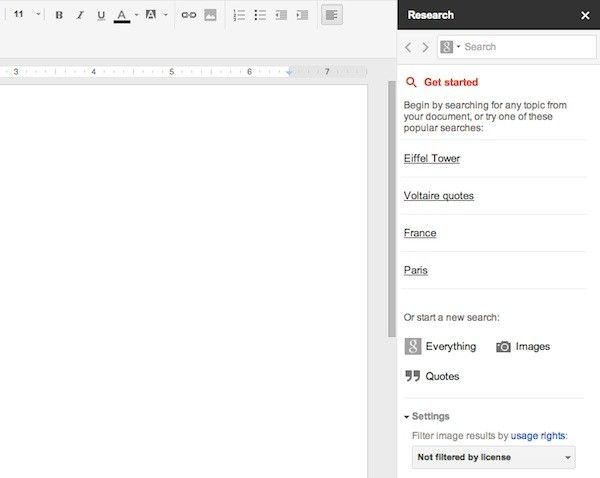Viewport: 600px width, 478px height.
Task: Toggle bold formatting in the toolbar
Action: click(x=59, y=15)
